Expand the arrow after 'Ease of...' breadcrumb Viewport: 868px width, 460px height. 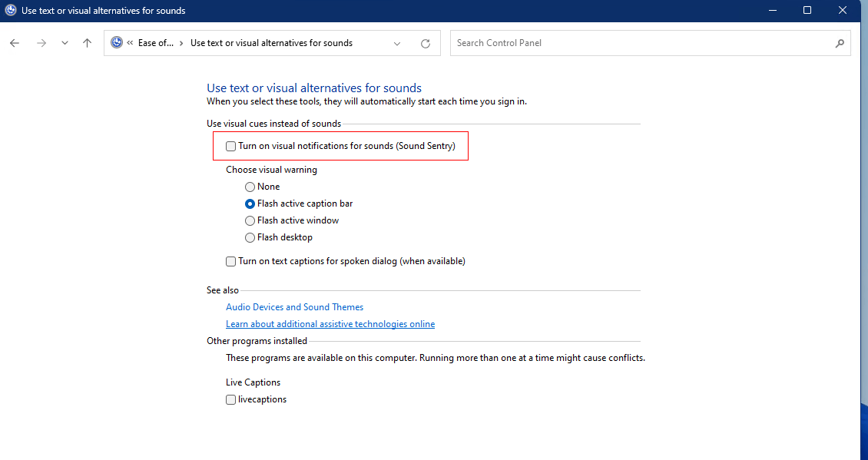[x=181, y=43]
